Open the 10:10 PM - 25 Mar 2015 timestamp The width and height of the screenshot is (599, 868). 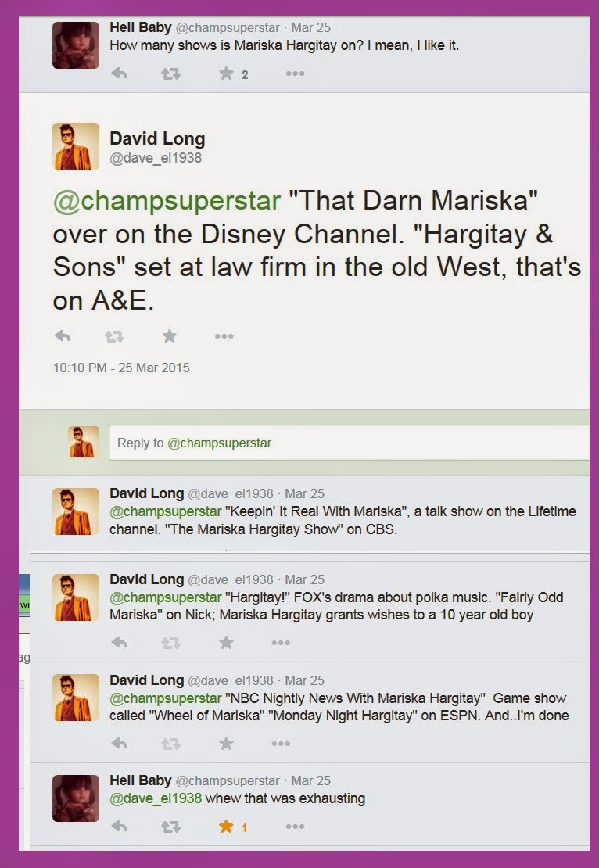point(121,368)
